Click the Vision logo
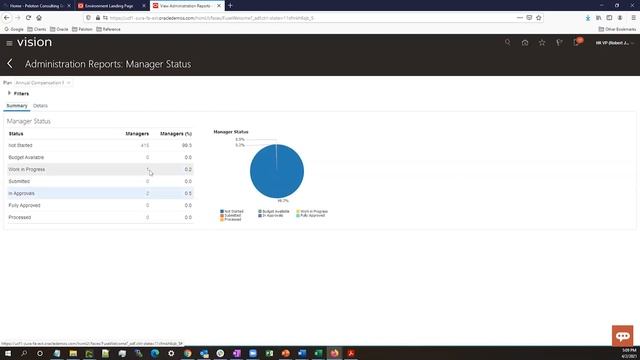 tap(34, 42)
